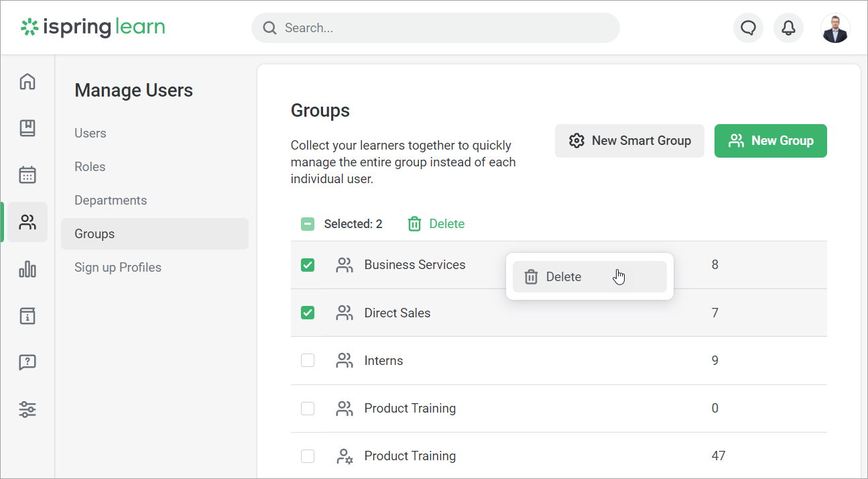Viewport: 868px width, 479px height.
Task: Click the trash icon in the context menu
Action: click(531, 277)
